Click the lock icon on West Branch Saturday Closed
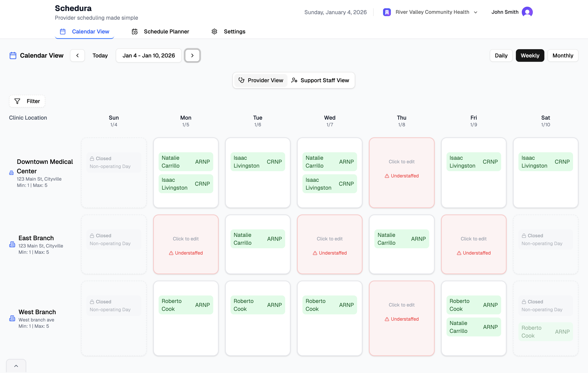Screen dimensions: 588x373 (524, 302)
